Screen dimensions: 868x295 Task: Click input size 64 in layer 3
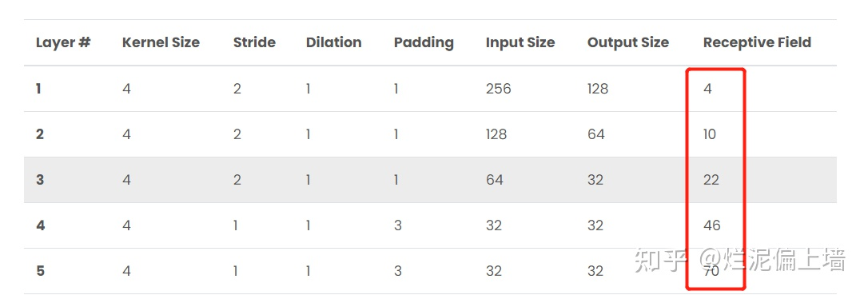pos(494,180)
